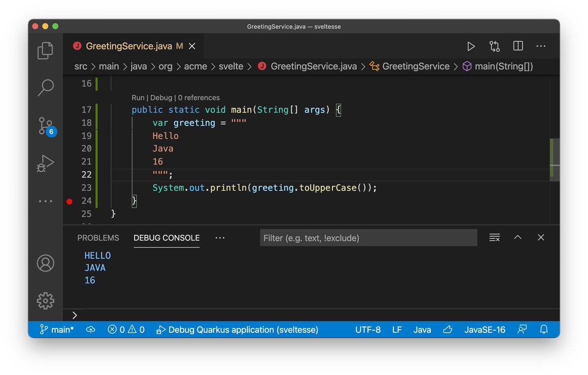Change UTF-8 file encoding
This screenshot has width=588, height=375.
[x=368, y=329]
